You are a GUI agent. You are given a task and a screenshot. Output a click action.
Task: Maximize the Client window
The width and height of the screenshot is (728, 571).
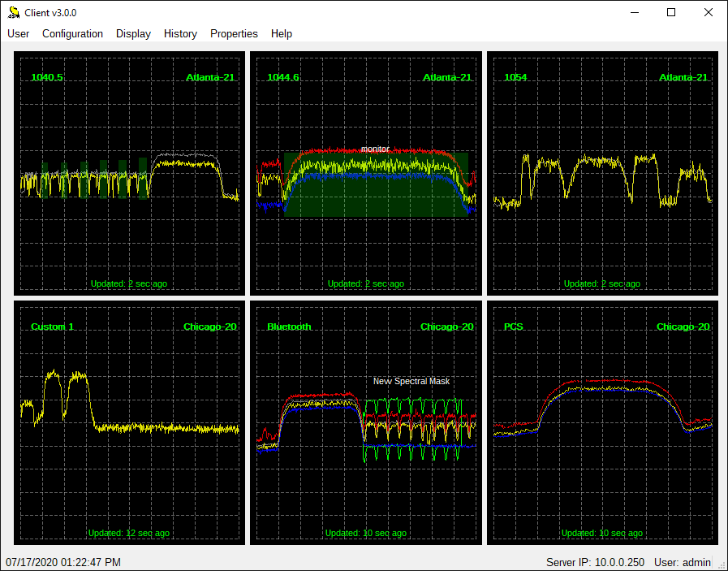point(671,12)
